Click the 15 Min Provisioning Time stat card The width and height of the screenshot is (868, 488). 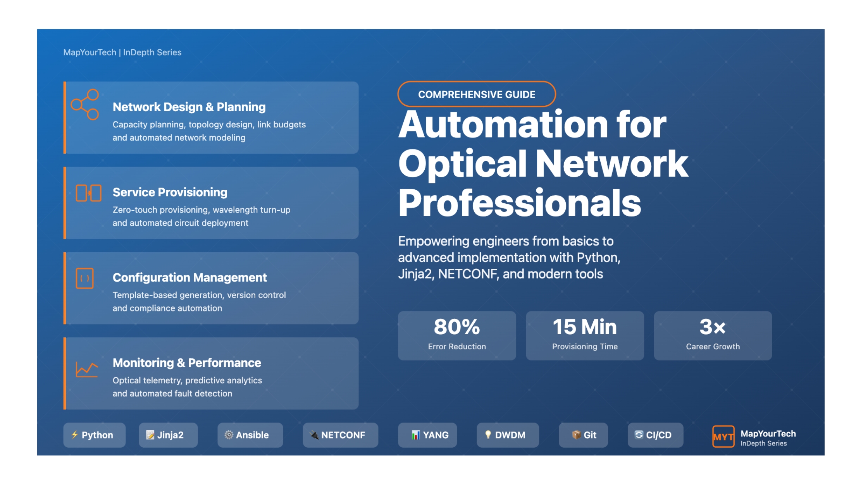[585, 335]
